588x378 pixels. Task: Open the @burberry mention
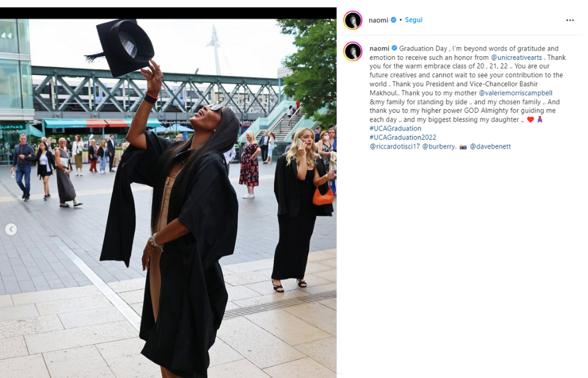438,146
